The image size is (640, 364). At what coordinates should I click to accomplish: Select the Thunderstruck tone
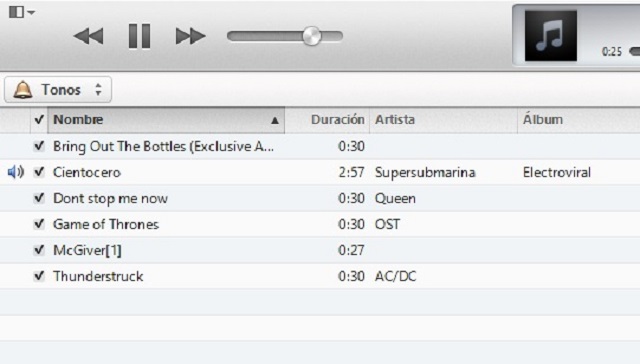(x=98, y=276)
